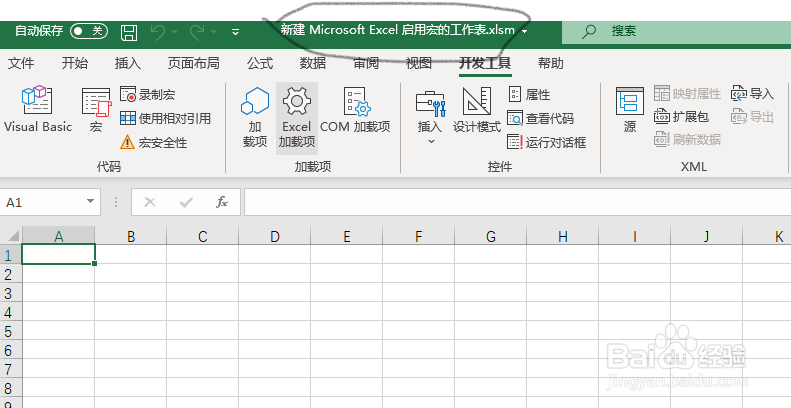791x408 pixels.
Task: Click the redo arrow in the title bar
Action: pos(197,31)
